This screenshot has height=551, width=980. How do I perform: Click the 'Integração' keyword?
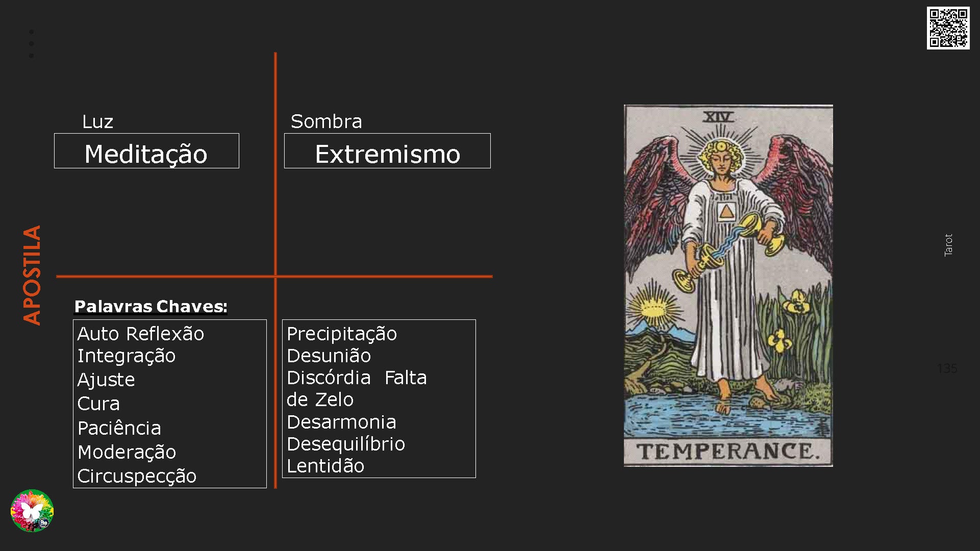(127, 356)
